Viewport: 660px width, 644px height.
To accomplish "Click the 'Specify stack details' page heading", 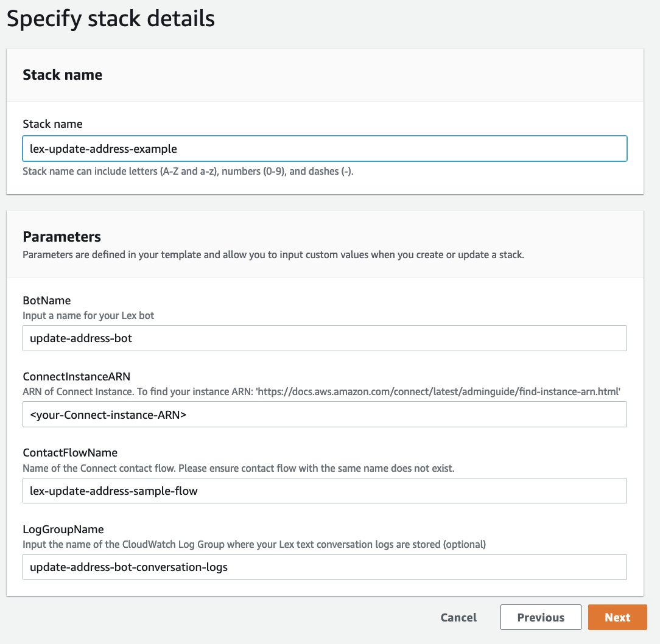I will pos(110,19).
